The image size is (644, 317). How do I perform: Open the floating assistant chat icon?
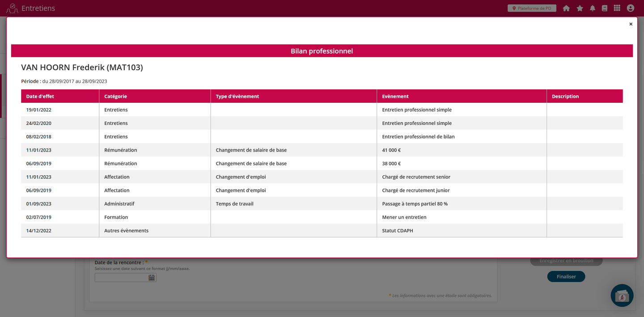tap(622, 296)
